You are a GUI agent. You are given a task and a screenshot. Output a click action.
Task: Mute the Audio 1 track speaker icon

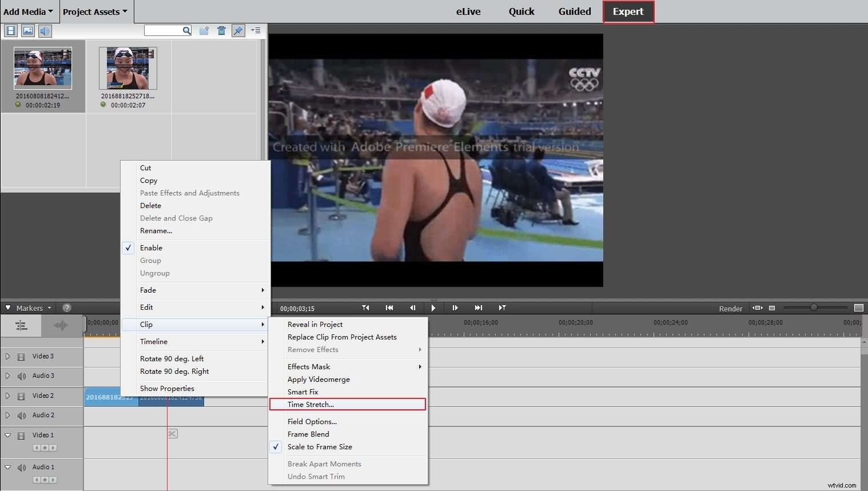coord(21,467)
